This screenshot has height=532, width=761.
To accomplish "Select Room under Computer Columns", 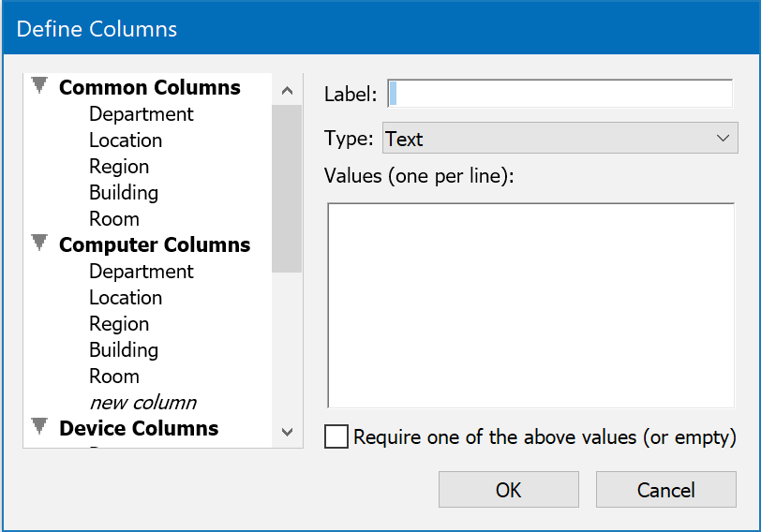I will point(114,377).
